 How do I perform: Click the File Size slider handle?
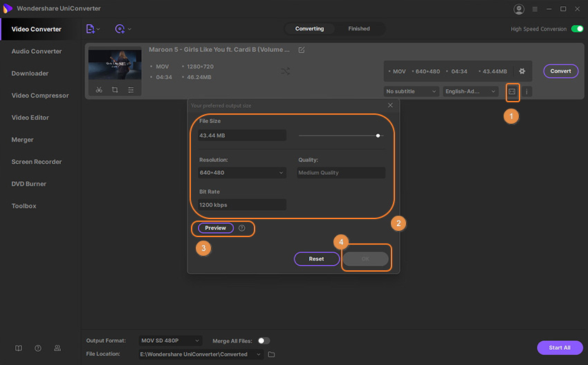point(378,135)
